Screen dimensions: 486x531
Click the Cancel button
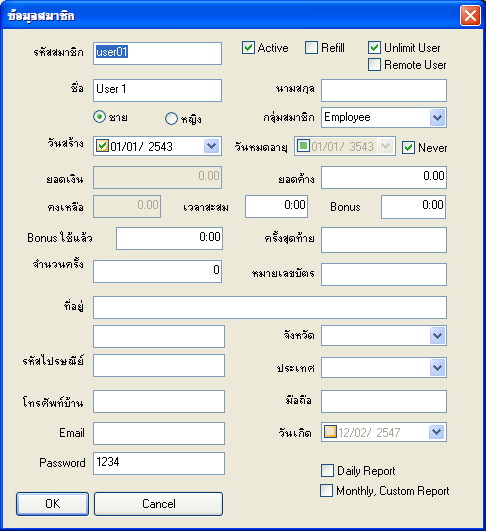[159, 504]
